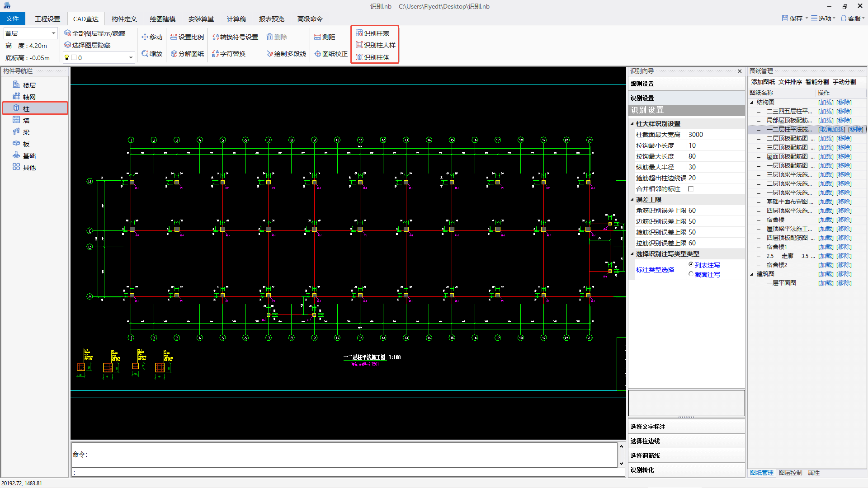Open the 首层 floor dropdown
Viewport: 868px width, 488px height.
tap(53, 33)
